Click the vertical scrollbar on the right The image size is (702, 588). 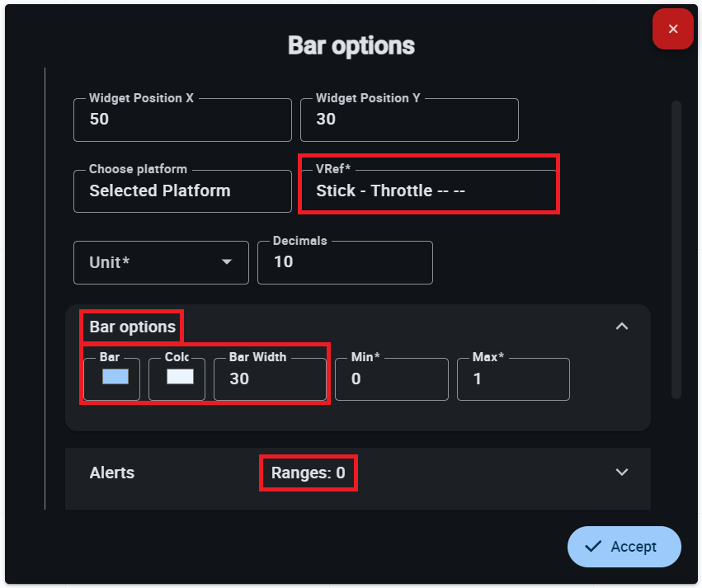(x=676, y=247)
